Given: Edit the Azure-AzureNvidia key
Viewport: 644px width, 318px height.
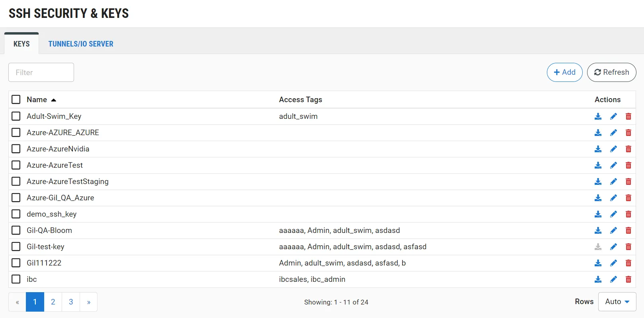Looking at the screenshot, I should (x=613, y=149).
